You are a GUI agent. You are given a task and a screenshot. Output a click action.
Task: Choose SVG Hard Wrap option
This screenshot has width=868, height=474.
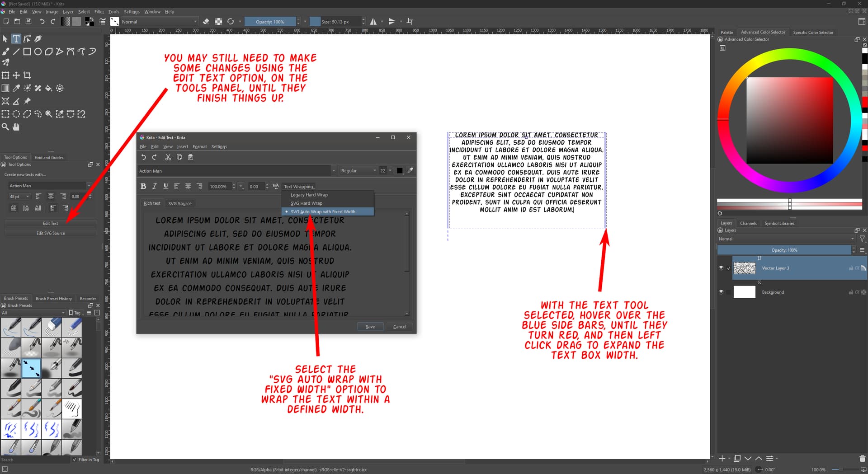(328, 203)
